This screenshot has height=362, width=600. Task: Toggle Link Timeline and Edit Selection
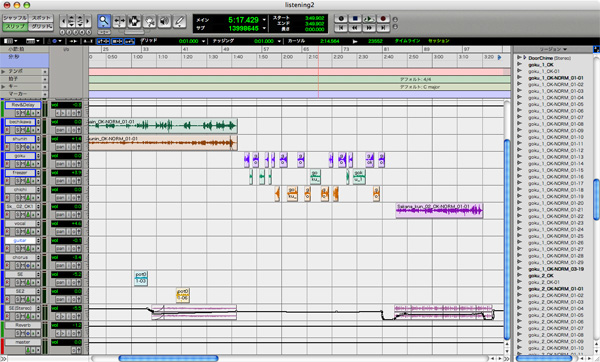click(x=103, y=41)
